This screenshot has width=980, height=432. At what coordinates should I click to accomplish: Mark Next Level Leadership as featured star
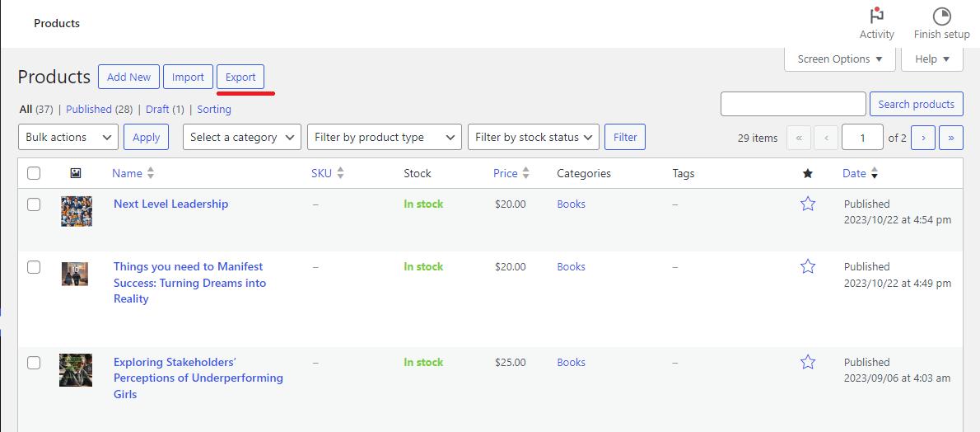click(808, 204)
